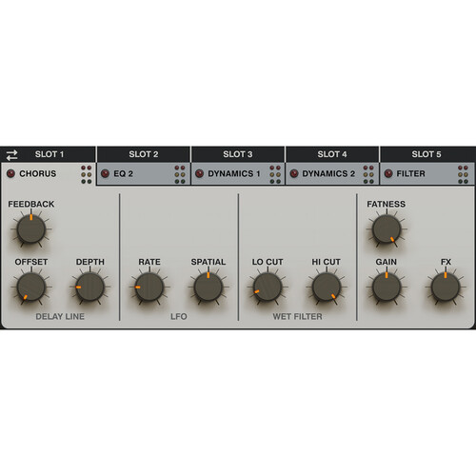
Task: Click the Feedback knob
Action: click(31, 229)
